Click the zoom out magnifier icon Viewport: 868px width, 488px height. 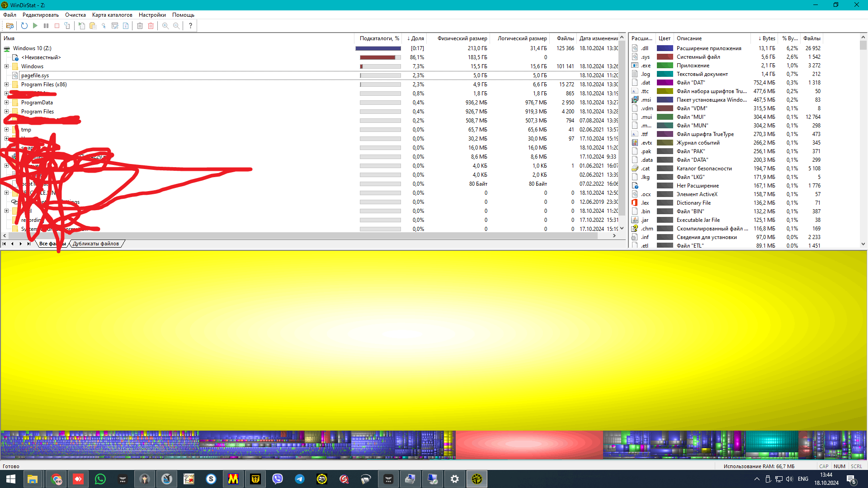176,26
